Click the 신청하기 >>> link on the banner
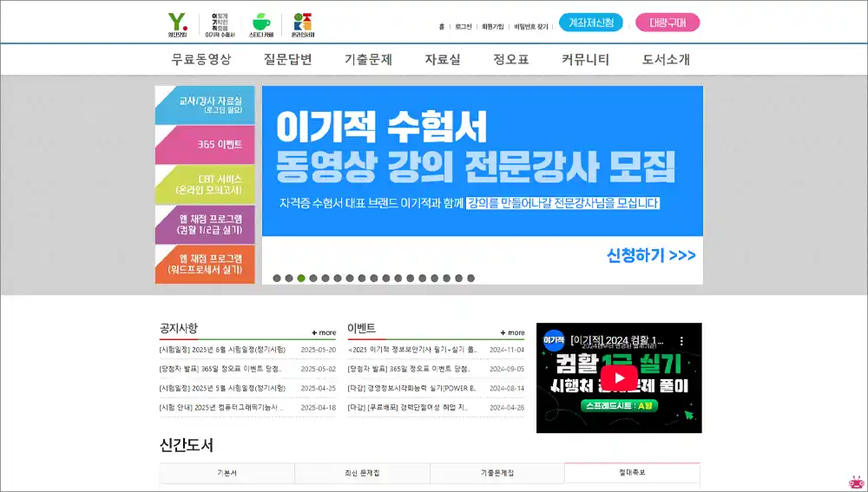The width and height of the screenshot is (868, 492). [651, 256]
